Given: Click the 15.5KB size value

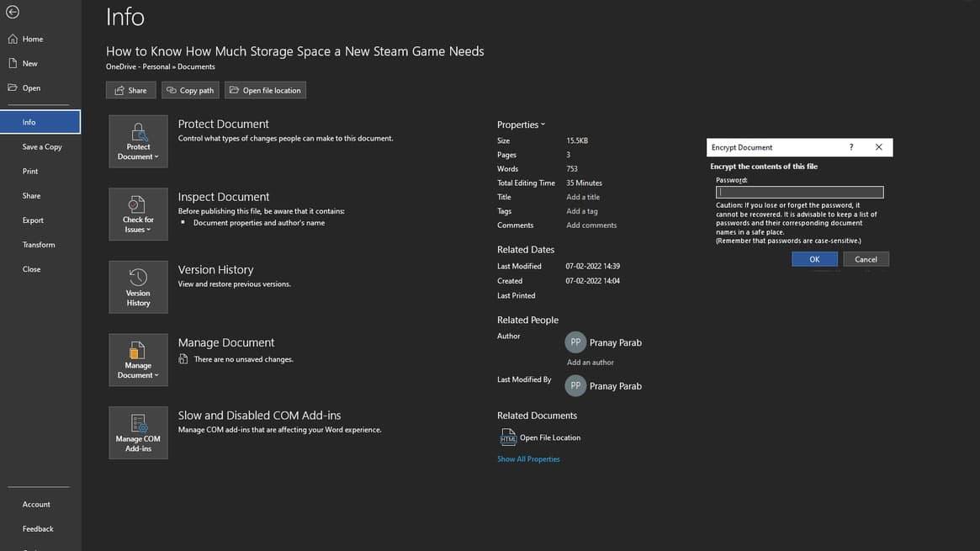Looking at the screenshot, I should tap(577, 140).
